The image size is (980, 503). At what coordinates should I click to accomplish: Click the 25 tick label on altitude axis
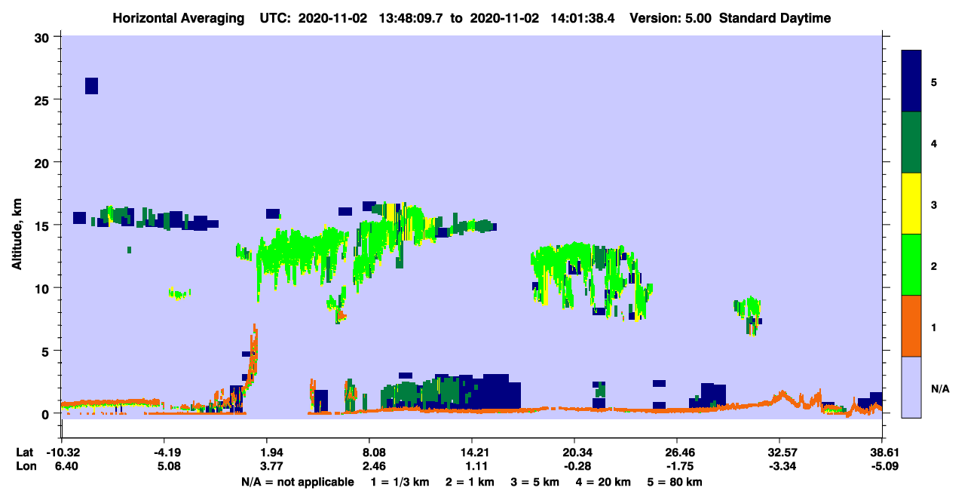[43, 100]
